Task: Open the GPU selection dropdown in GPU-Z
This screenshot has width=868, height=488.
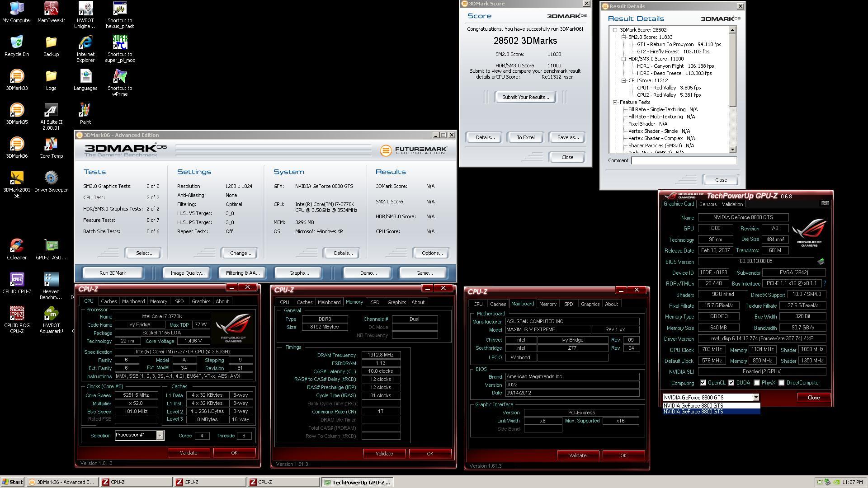Action: coord(755,398)
